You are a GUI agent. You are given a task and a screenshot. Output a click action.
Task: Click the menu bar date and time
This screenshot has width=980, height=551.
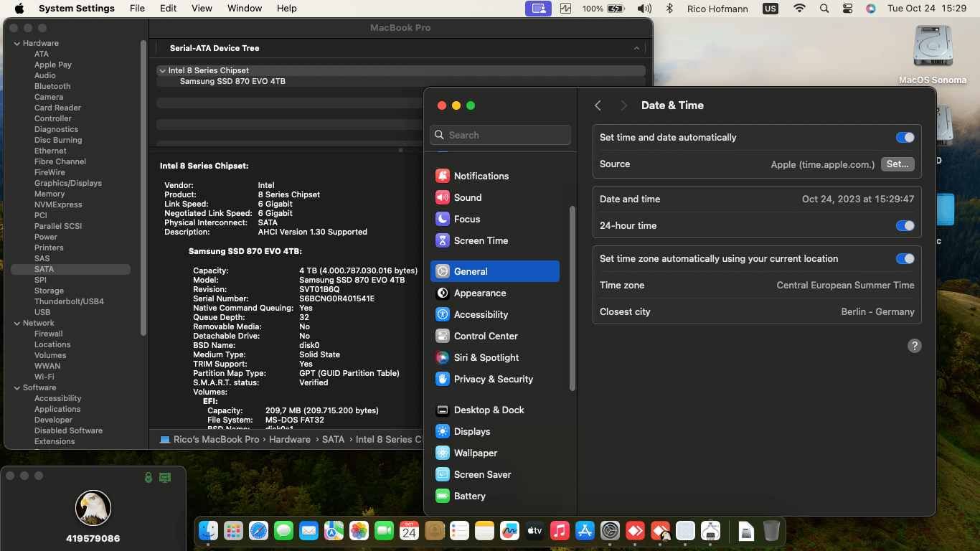[927, 9]
